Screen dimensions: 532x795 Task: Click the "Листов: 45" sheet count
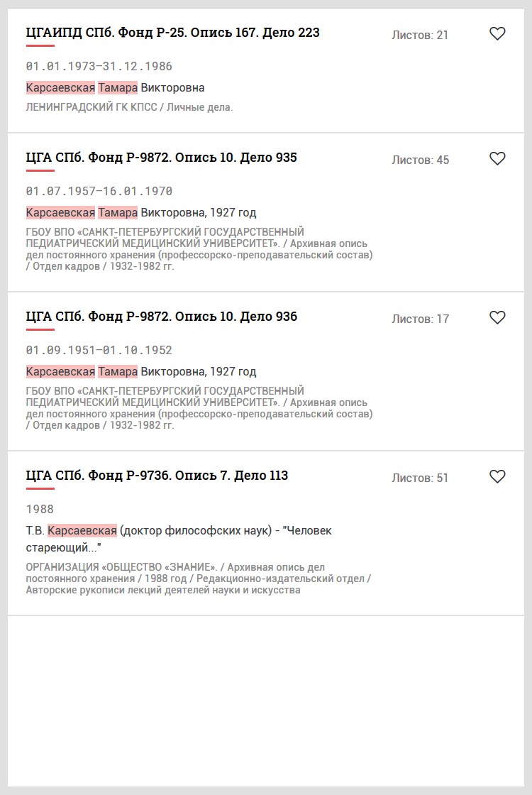click(420, 160)
